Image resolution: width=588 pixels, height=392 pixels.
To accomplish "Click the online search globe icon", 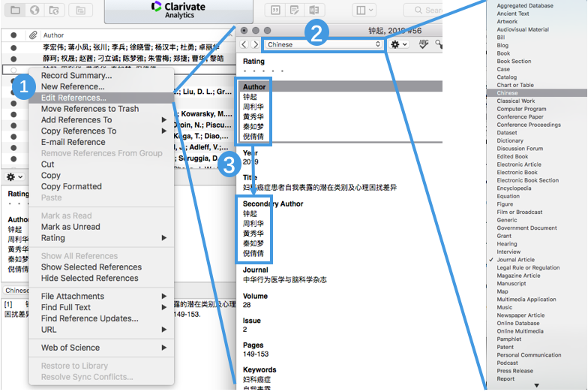I will coord(34,10).
